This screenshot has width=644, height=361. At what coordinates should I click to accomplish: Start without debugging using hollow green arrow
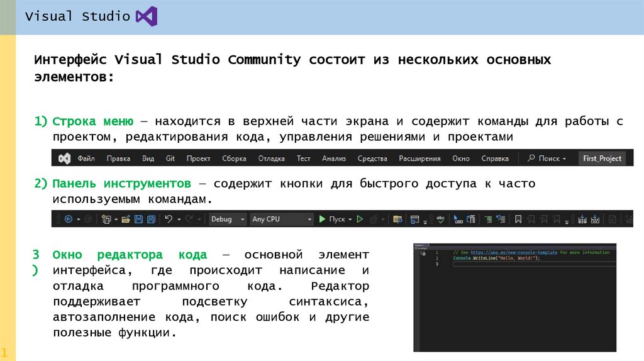click(360, 219)
